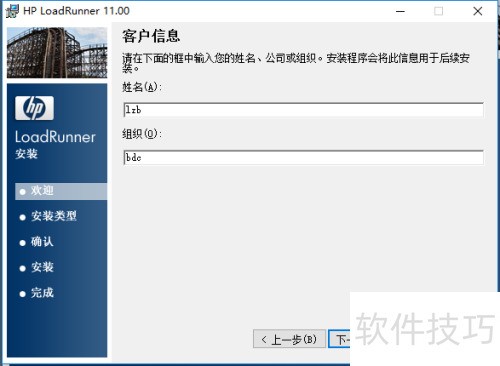500x366 pixels.
Task: Click the 姓名(A): label
Action: coord(142,87)
